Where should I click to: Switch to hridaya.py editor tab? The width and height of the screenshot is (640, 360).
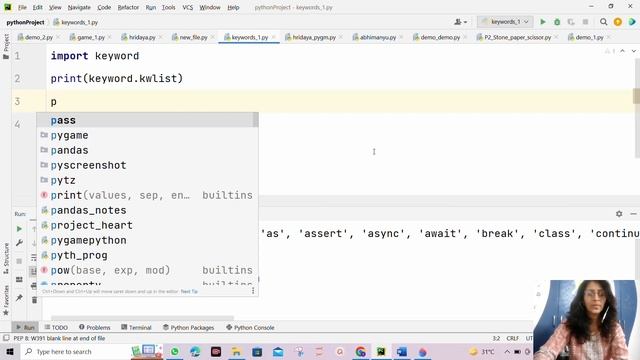pos(142,37)
